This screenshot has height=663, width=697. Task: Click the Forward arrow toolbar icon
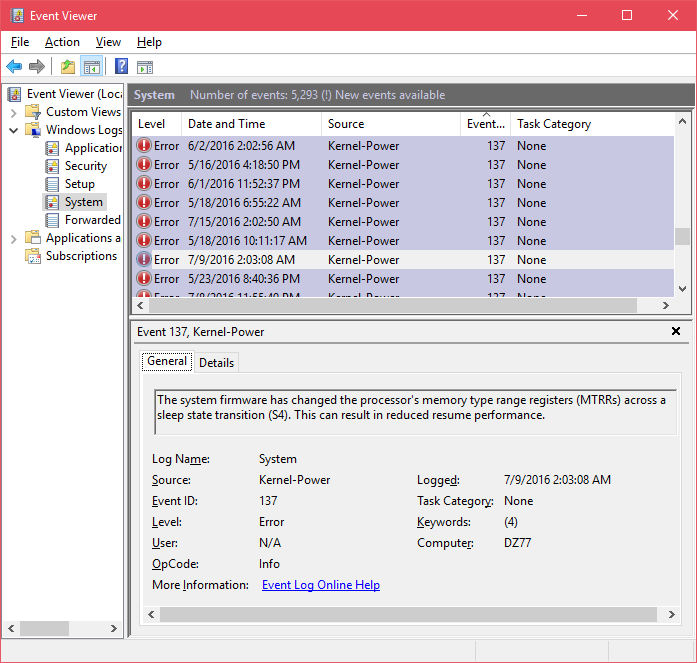37,67
